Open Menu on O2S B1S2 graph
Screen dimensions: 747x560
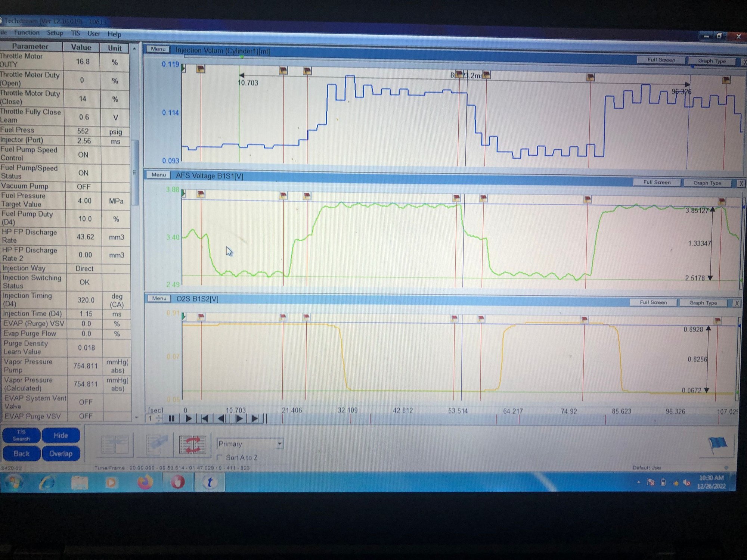pos(159,299)
